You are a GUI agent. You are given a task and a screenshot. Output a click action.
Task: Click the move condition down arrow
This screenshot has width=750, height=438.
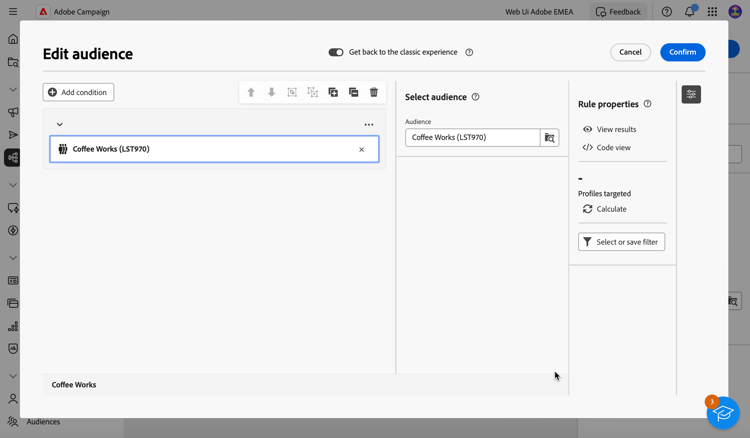click(x=271, y=92)
